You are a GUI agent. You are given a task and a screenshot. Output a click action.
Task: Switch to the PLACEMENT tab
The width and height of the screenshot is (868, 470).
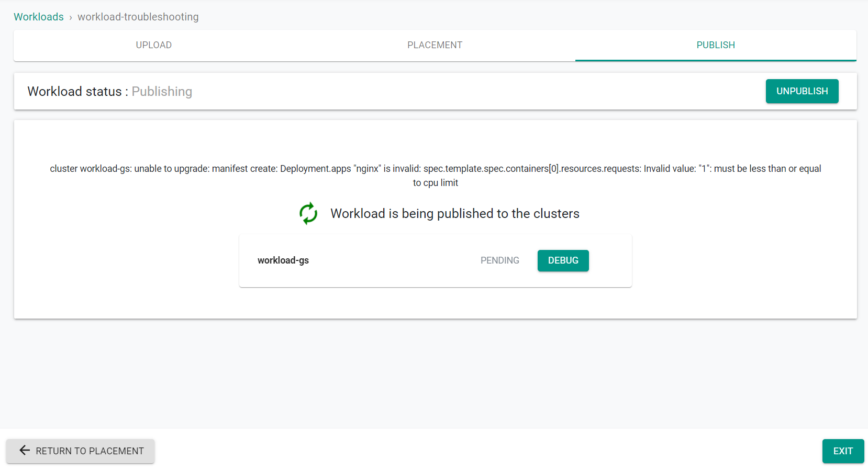[x=435, y=45]
